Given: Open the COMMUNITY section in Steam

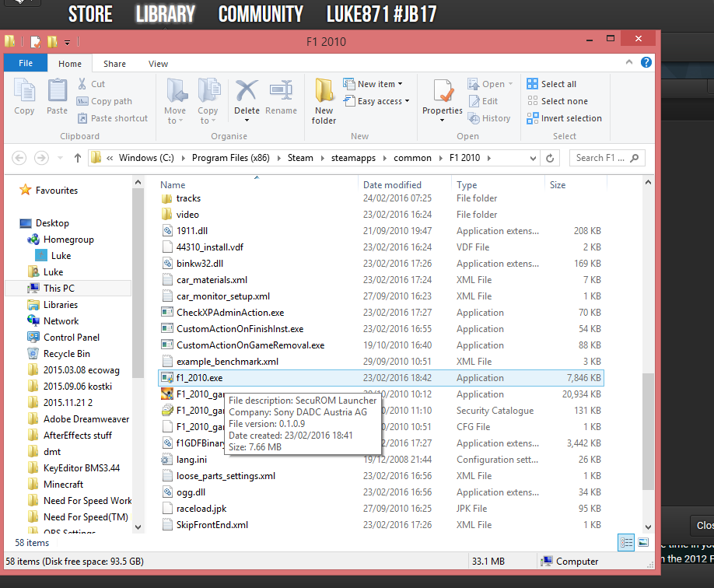Looking at the screenshot, I should (x=261, y=14).
